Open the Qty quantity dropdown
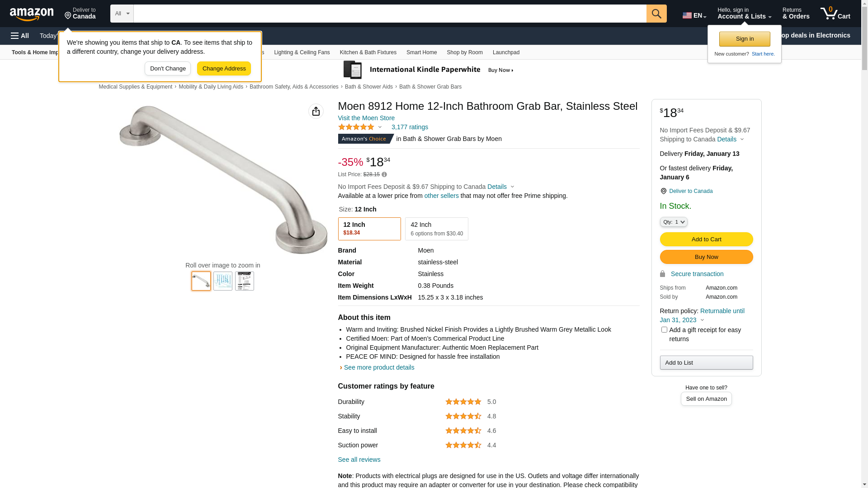Viewport: 868px width, 488px height. [674, 222]
